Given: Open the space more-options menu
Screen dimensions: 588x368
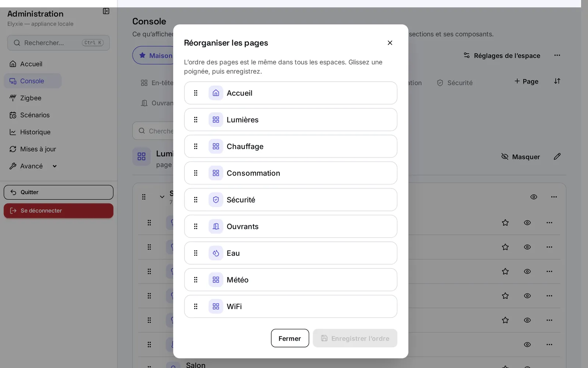Looking at the screenshot, I should [557, 55].
